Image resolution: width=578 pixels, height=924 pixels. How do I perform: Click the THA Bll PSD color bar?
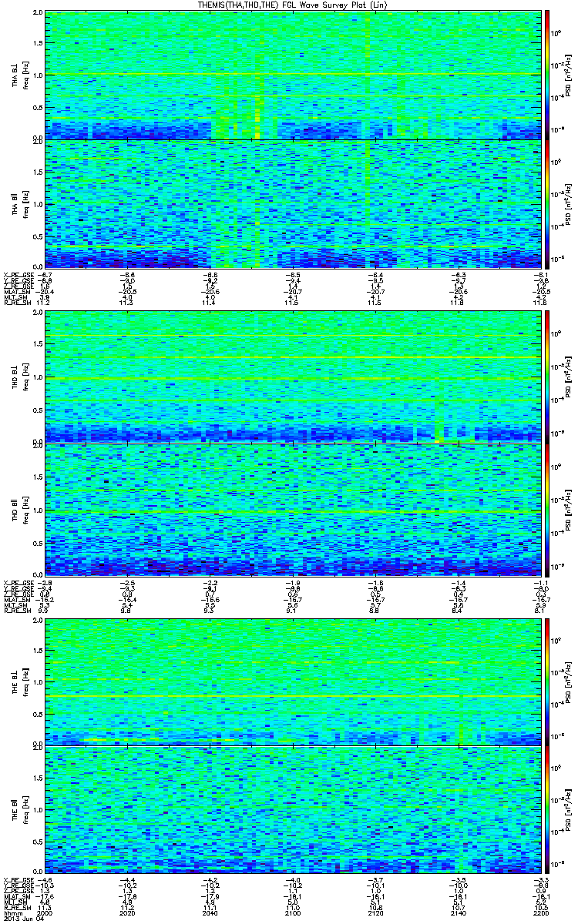click(547, 205)
